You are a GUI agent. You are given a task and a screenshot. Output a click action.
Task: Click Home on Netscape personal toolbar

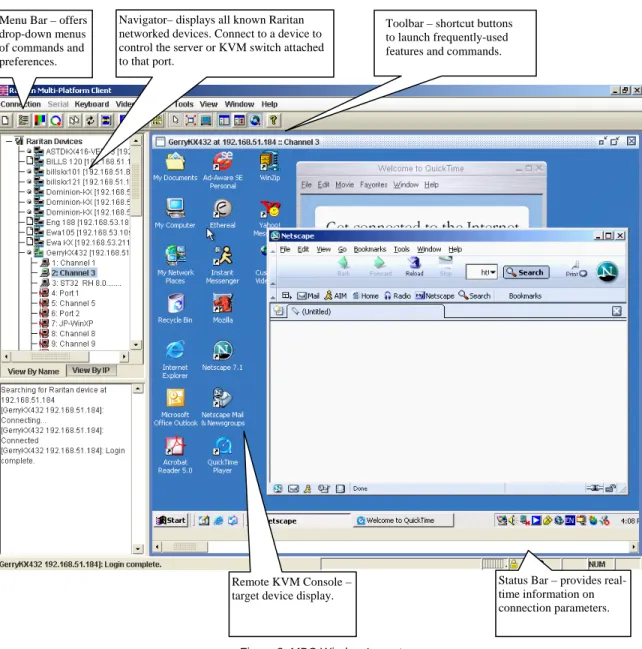[x=365, y=296]
